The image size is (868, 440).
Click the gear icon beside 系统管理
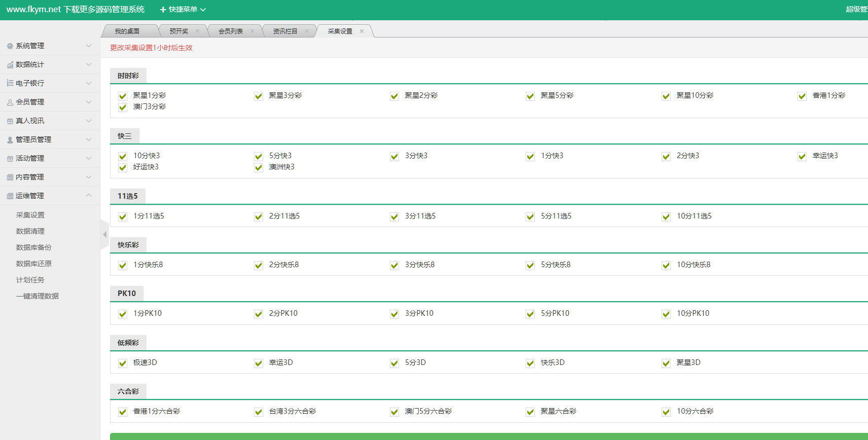10,46
